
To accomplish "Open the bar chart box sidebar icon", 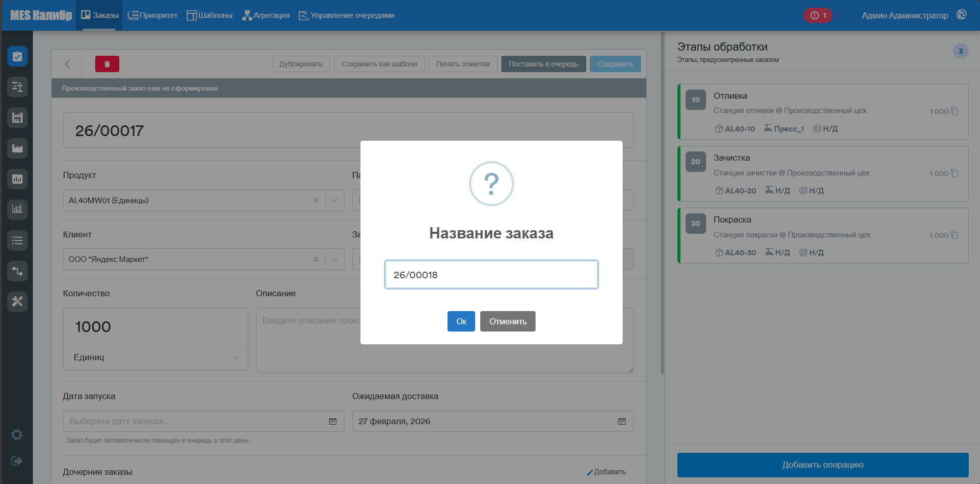I will [x=17, y=179].
